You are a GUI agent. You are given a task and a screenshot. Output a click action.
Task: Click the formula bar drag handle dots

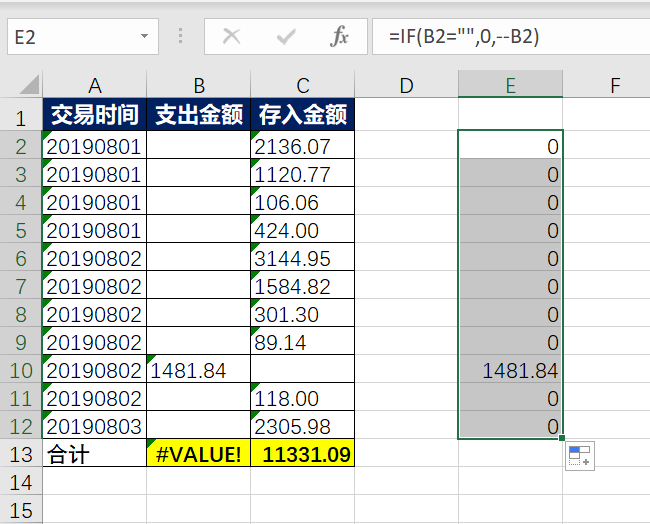[x=180, y=36]
